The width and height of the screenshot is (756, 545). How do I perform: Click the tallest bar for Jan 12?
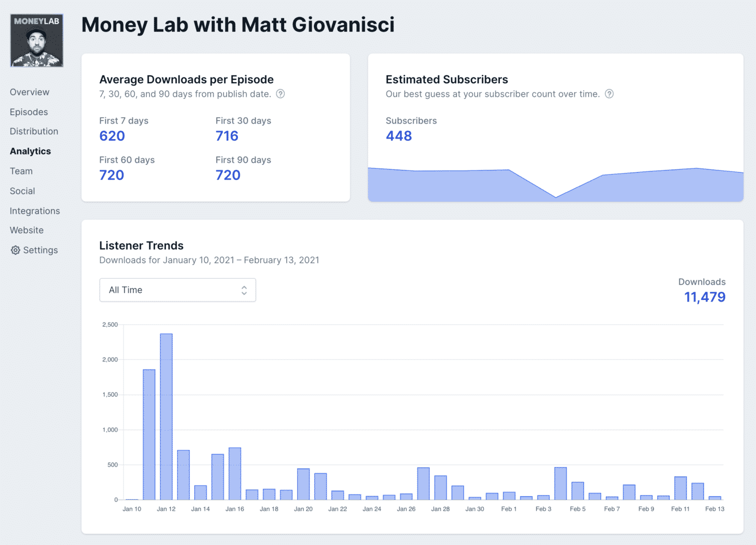click(166, 416)
